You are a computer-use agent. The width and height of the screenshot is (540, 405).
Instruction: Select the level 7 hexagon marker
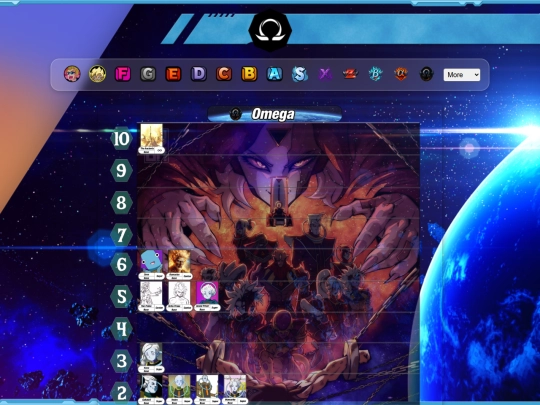coord(121,235)
